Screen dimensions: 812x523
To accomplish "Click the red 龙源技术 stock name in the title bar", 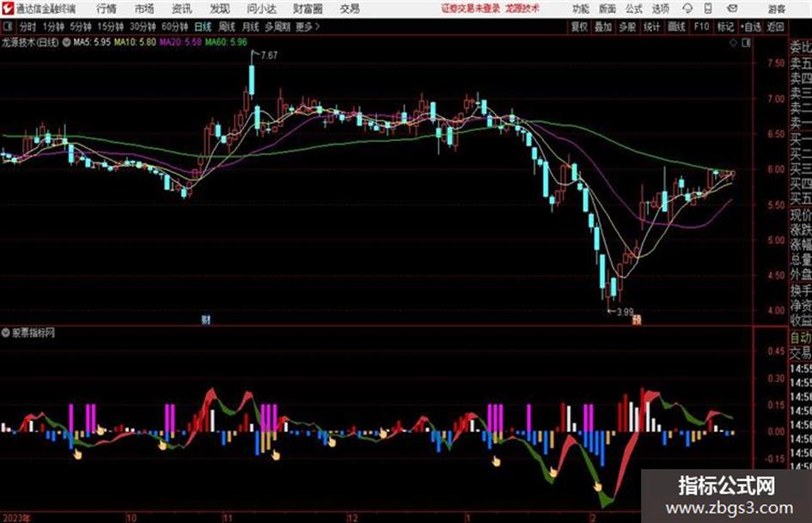I will click(x=522, y=9).
